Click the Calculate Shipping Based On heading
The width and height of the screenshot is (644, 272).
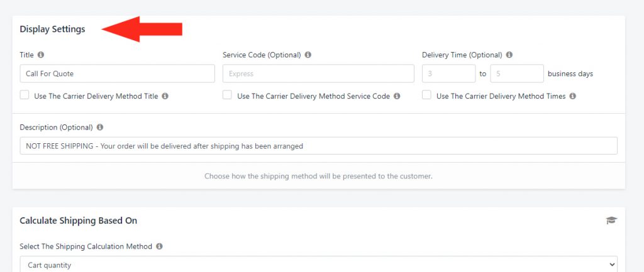click(79, 220)
